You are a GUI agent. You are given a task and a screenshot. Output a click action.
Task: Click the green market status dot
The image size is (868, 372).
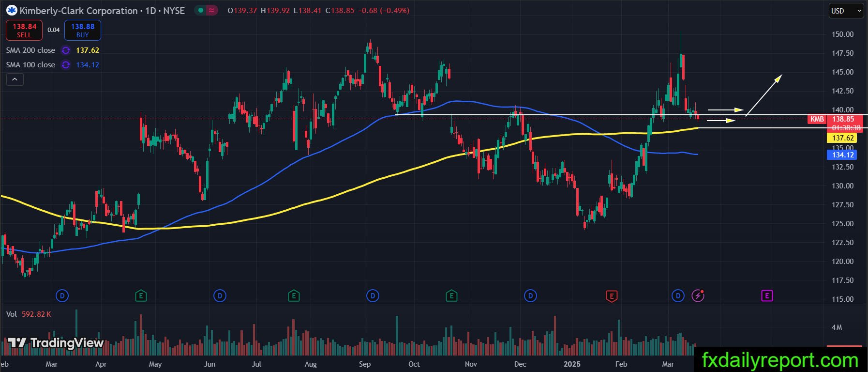coord(200,10)
